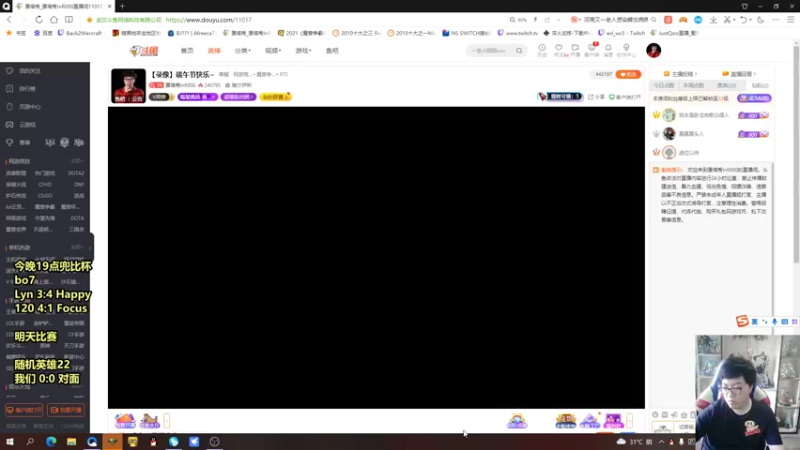The width and height of the screenshot is (800, 450).
Task: Open the browser hamburger menu
Action: 791,19
